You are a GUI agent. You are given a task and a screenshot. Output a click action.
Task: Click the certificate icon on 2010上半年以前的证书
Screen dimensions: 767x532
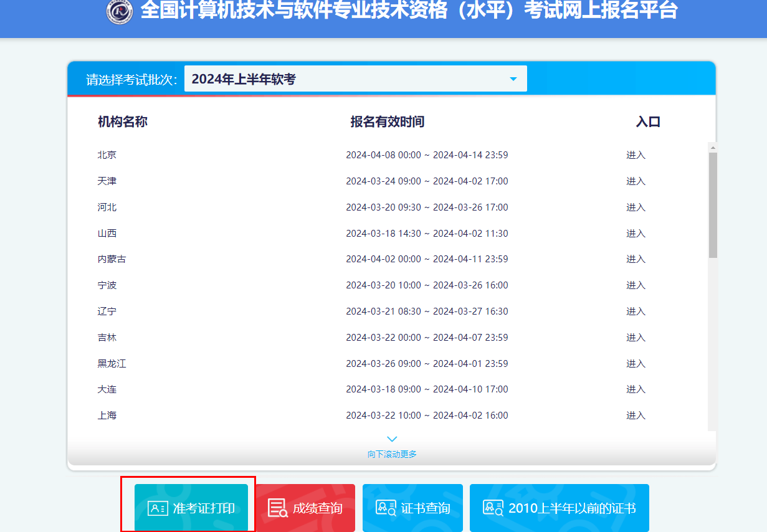pyautogui.click(x=493, y=508)
